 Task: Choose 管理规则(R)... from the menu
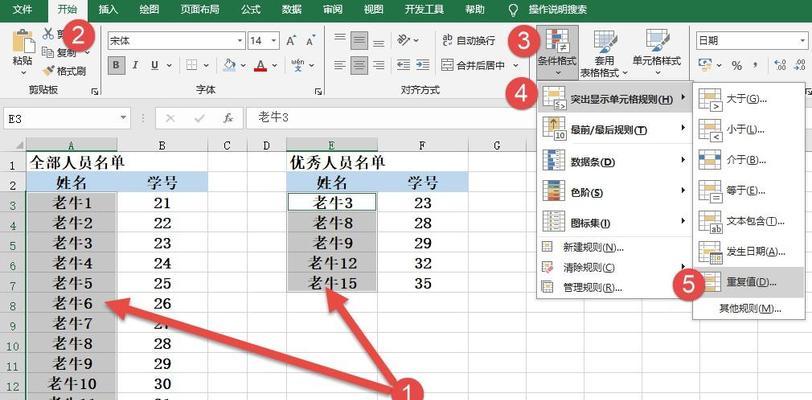coord(614,288)
